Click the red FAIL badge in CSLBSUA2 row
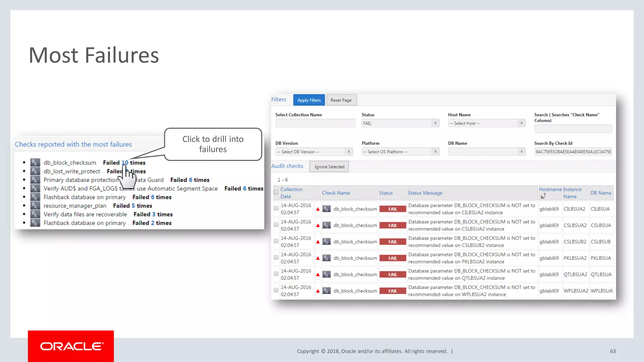The image size is (644, 362). coord(392,225)
